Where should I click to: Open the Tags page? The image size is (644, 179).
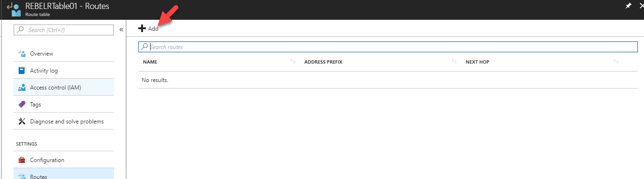pyautogui.click(x=64, y=105)
